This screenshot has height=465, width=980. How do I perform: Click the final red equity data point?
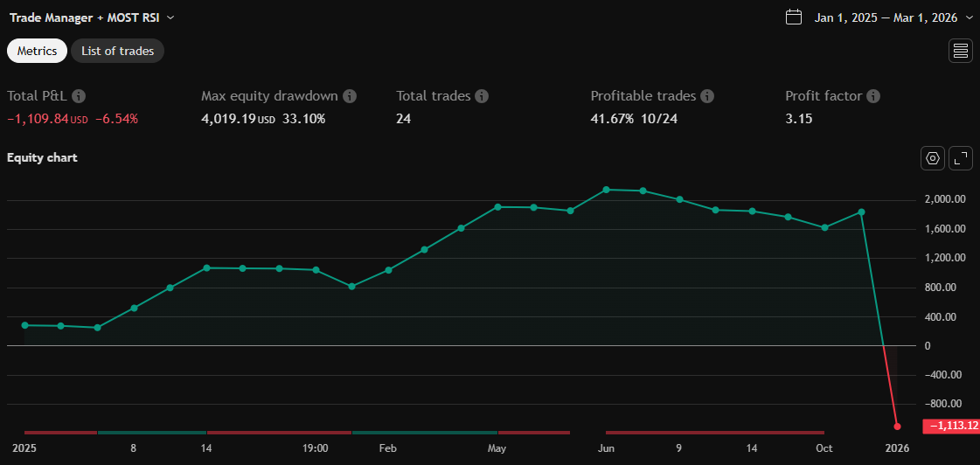pos(897,427)
